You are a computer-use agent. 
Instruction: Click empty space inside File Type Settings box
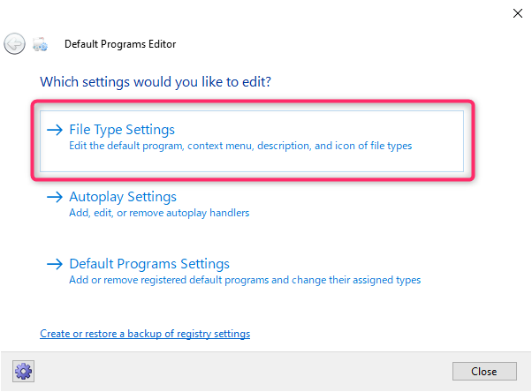click(x=306, y=161)
